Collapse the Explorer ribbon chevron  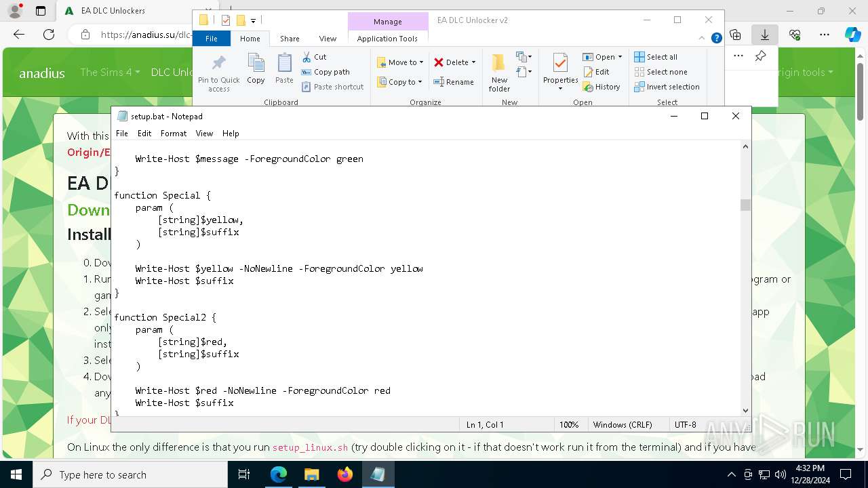702,39
